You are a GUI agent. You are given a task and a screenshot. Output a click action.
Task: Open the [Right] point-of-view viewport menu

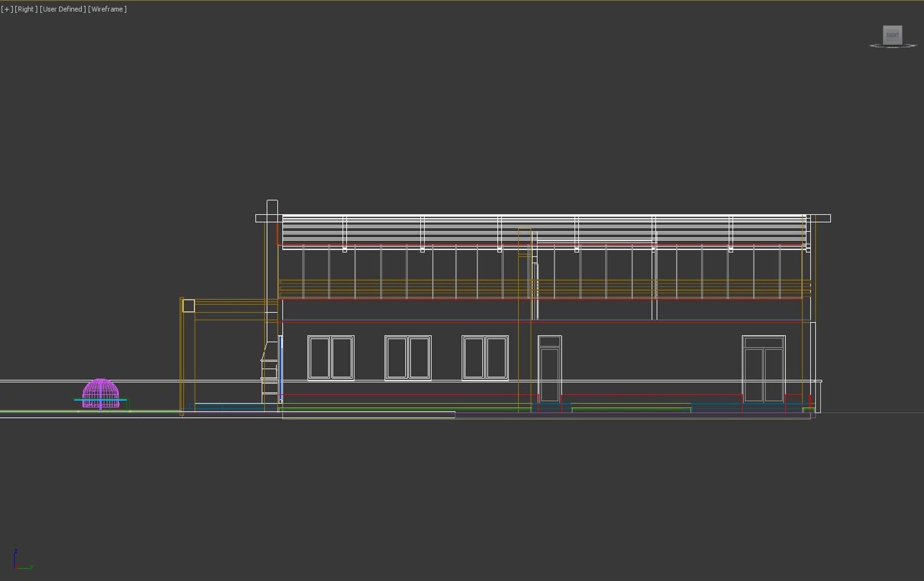(26, 9)
